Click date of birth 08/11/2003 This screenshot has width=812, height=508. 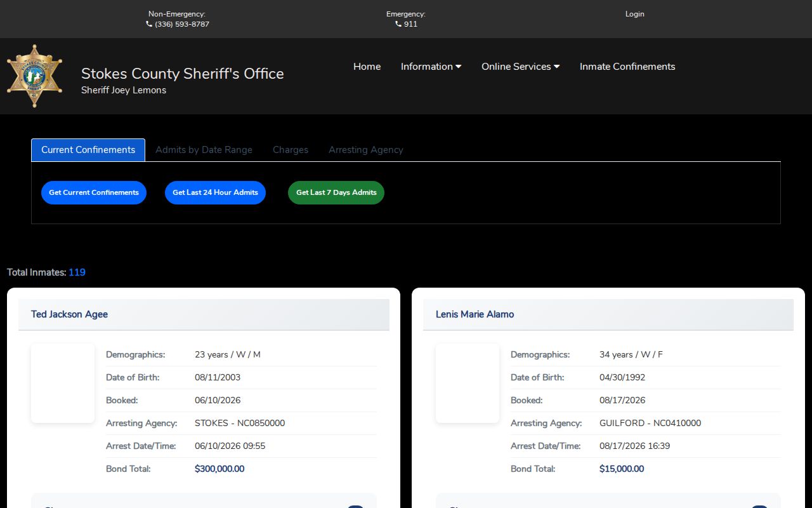(218, 377)
